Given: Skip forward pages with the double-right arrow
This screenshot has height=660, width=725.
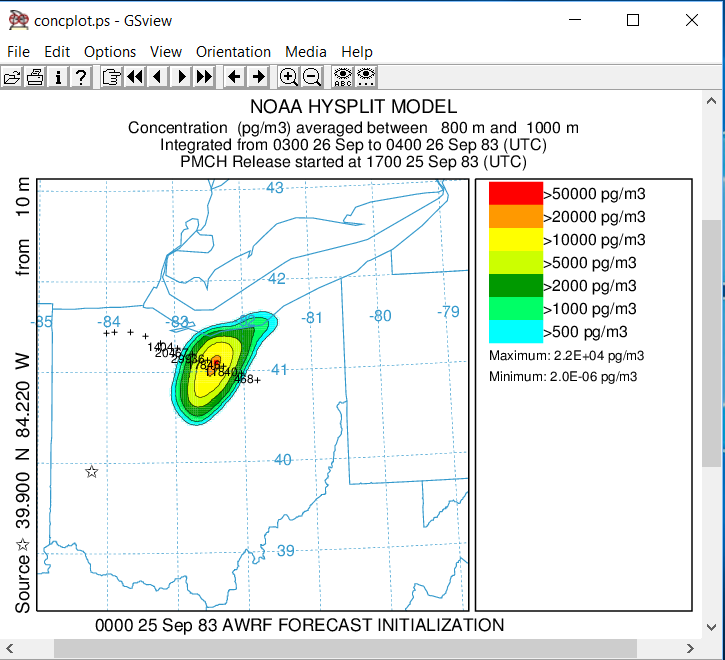Looking at the screenshot, I should coord(204,77).
